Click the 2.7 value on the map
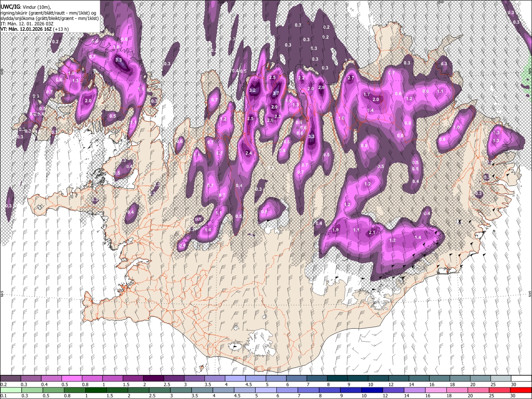This screenshot has height=399, width=532. click(351, 78)
